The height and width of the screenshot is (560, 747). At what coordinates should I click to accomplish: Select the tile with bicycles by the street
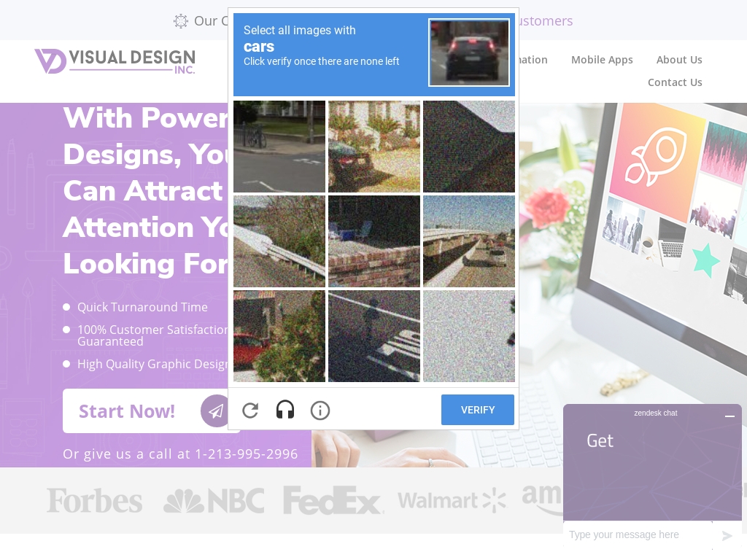click(279, 147)
